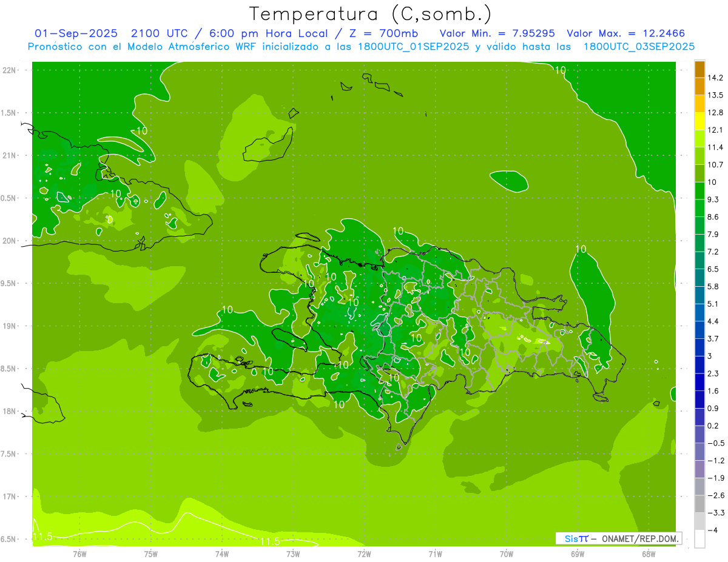
Task: Click the 3.7 color bar label
Action: click(713, 338)
